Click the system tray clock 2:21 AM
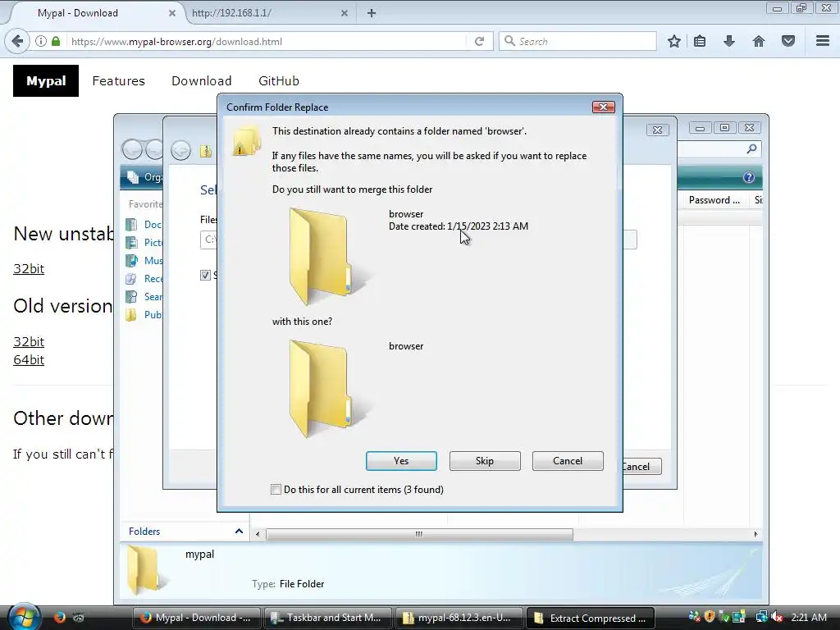 click(808, 617)
